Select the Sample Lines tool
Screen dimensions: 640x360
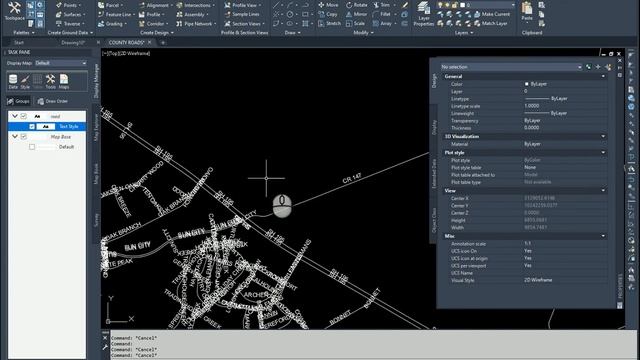pos(242,14)
